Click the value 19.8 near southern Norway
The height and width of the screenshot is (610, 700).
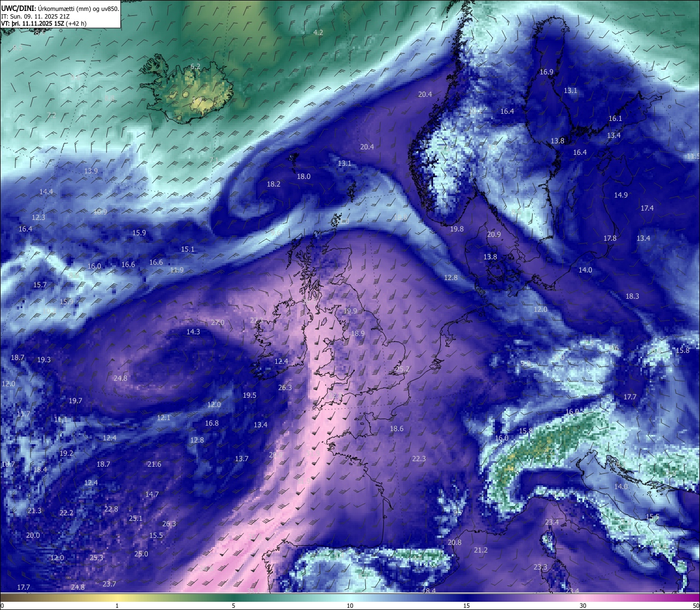(x=457, y=229)
